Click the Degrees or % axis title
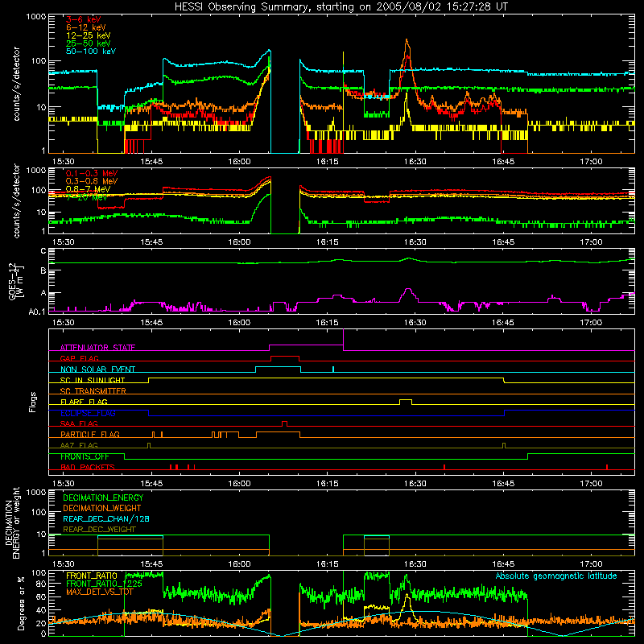 point(21,603)
